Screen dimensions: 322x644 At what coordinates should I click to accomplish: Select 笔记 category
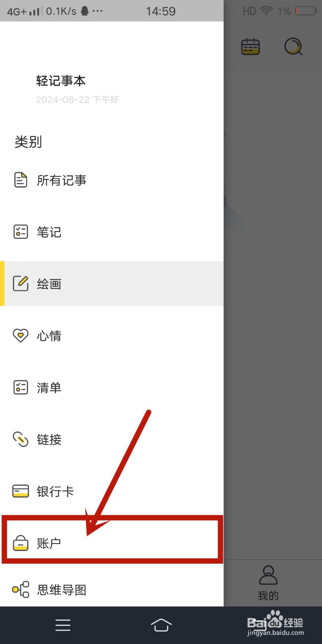coord(112,232)
